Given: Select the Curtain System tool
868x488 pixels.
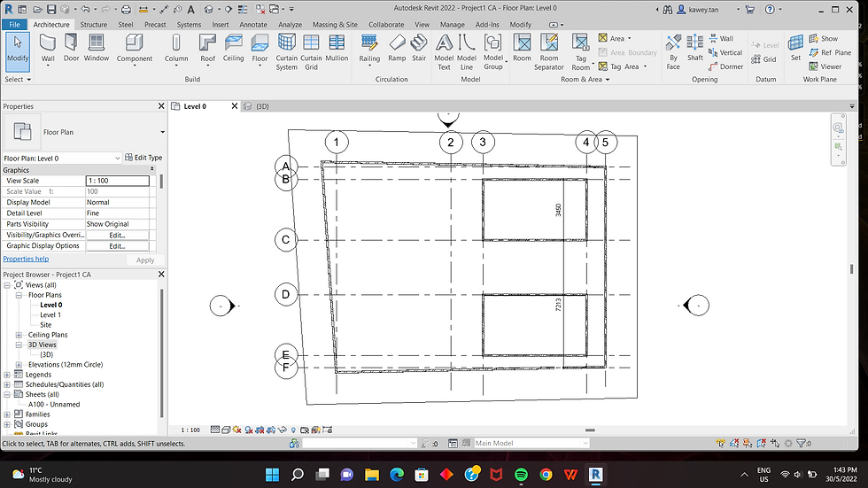Looking at the screenshot, I should [287, 52].
